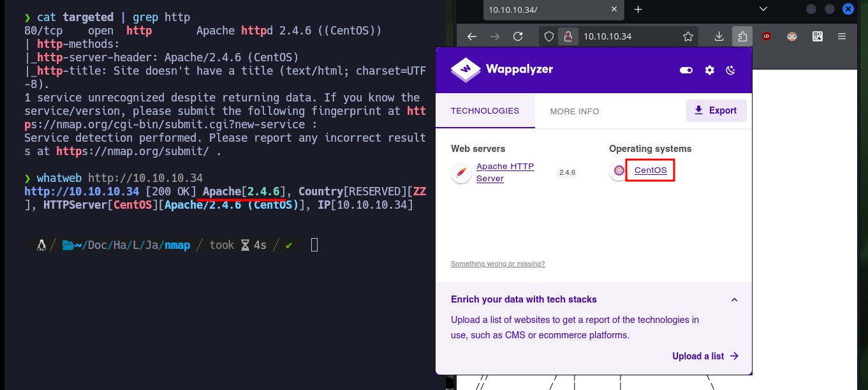Click the green check mark in prompt

click(x=289, y=245)
